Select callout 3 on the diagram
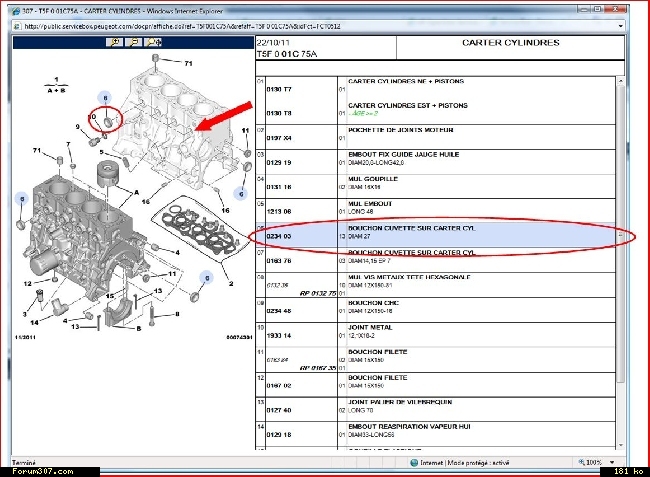The image size is (650, 477). [25, 314]
